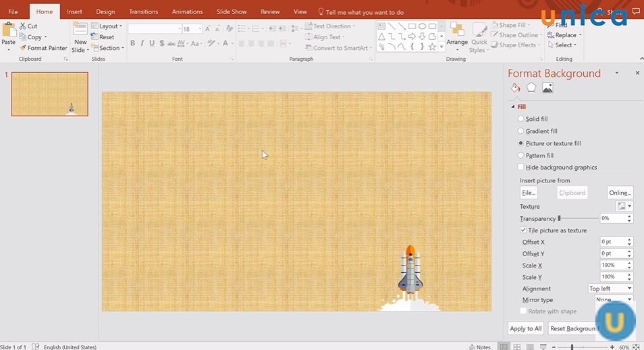Select the Format Painter tool

pos(43,48)
